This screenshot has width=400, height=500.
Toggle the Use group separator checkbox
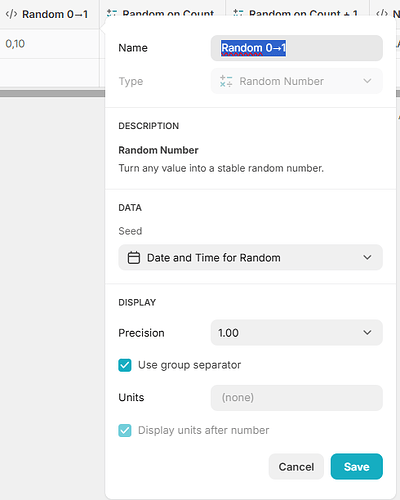[125, 365]
